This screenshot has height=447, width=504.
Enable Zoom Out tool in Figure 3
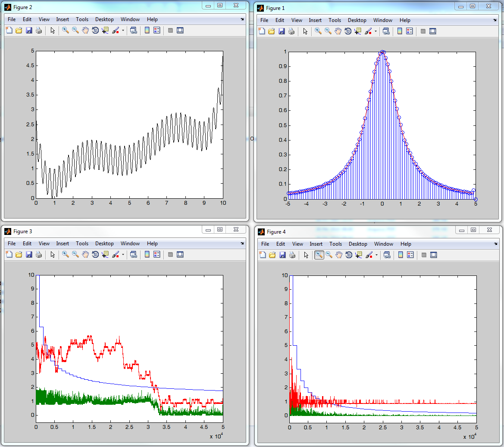75,254
